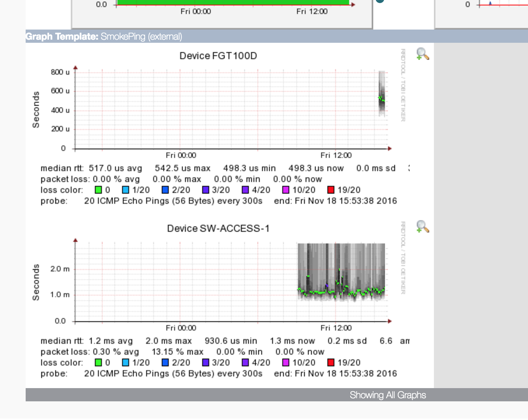Click '13.15 % max' packet loss value

(178, 352)
